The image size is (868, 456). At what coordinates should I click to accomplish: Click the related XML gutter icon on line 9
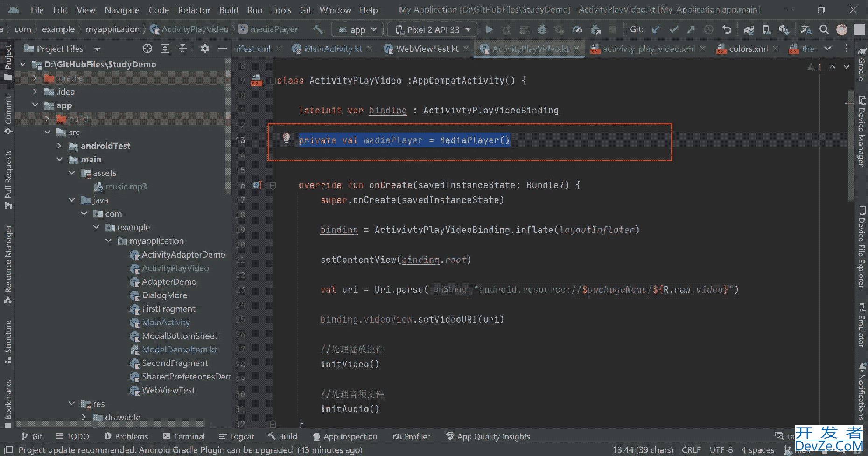pyautogui.click(x=256, y=80)
